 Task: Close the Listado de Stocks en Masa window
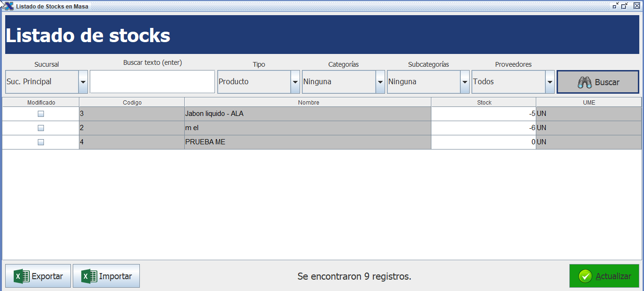coord(636,6)
